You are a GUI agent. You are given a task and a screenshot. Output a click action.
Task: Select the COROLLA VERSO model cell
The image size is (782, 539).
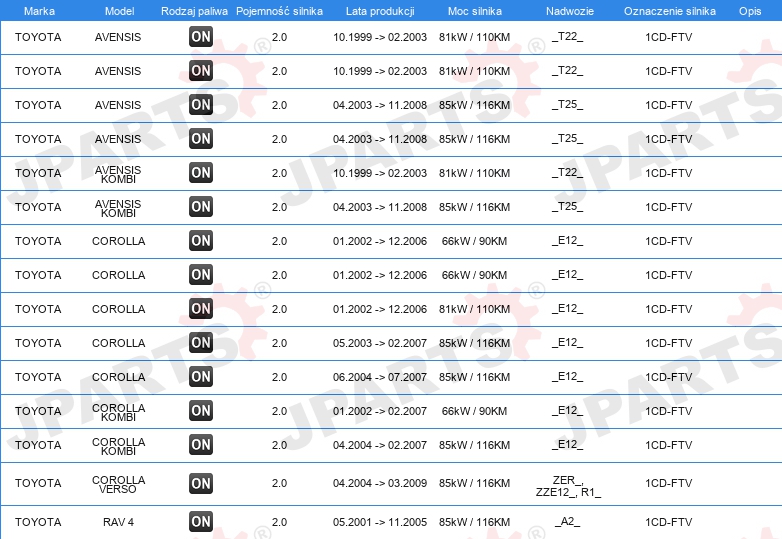(x=118, y=484)
